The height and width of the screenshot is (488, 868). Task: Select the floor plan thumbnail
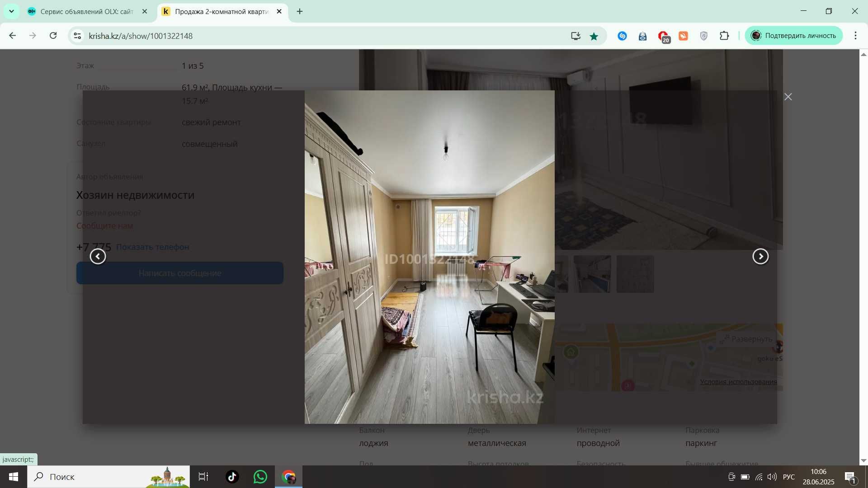click(x=635, y=274)
